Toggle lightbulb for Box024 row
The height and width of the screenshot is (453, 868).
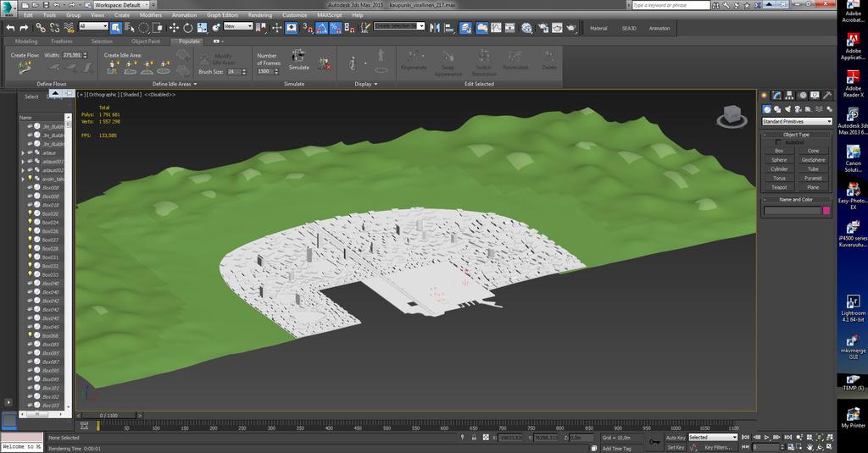pyautogui.click(x=30, y=223)
